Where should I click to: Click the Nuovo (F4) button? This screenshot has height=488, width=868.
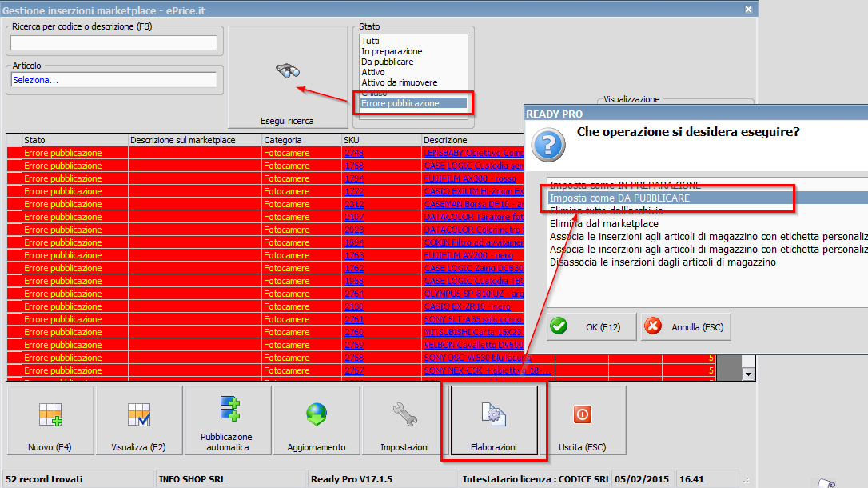point(50,421)
